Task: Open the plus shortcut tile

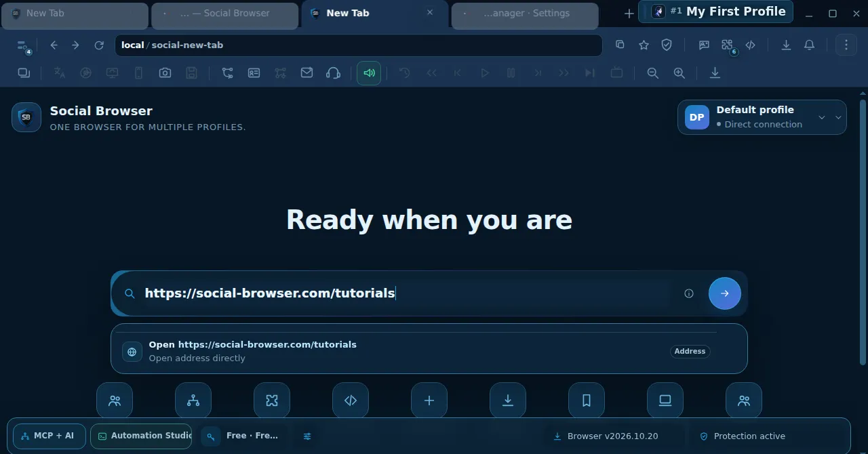Action: click(x=429, y=400)
